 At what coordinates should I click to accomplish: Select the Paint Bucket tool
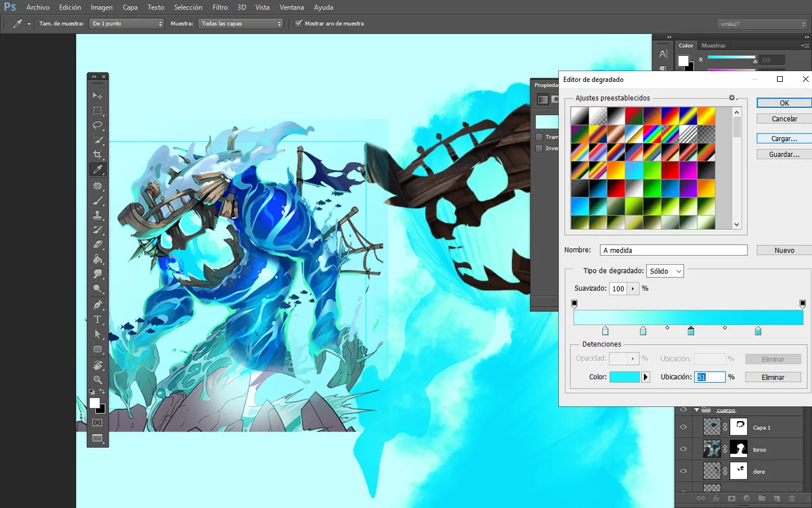coord(98,259)
